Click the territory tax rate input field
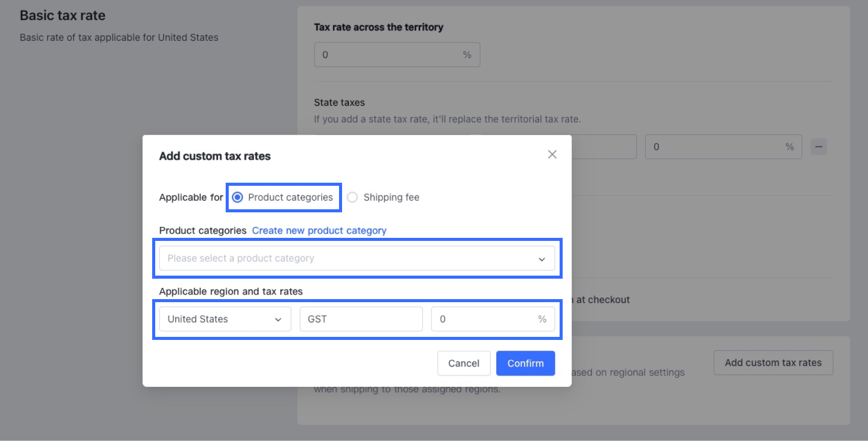This screenshot has height=441, width=868. click(x=397, y=55)
